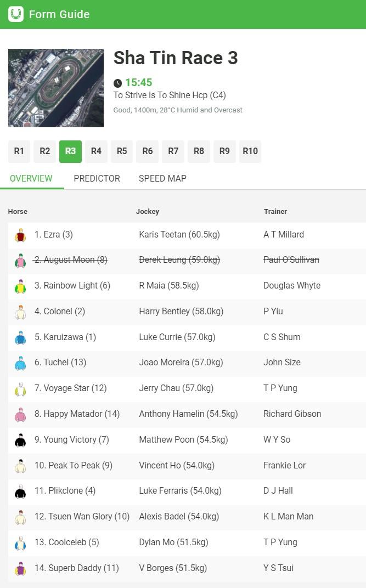The height and width of the screenshot is (588, 366).
Task: Click Young Victory's black jockey silk icon
Action: (x=20, y=440)
